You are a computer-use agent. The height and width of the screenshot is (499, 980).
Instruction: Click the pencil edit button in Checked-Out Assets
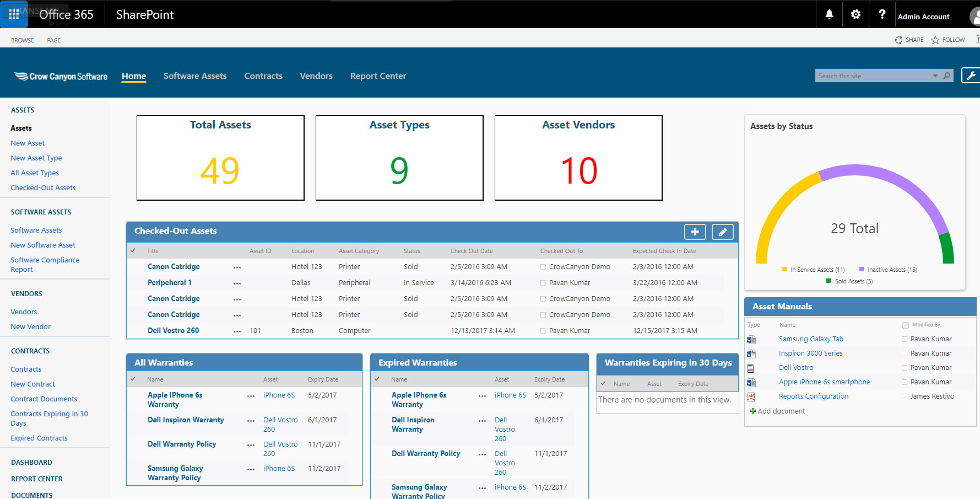click(x=723, y=232)
